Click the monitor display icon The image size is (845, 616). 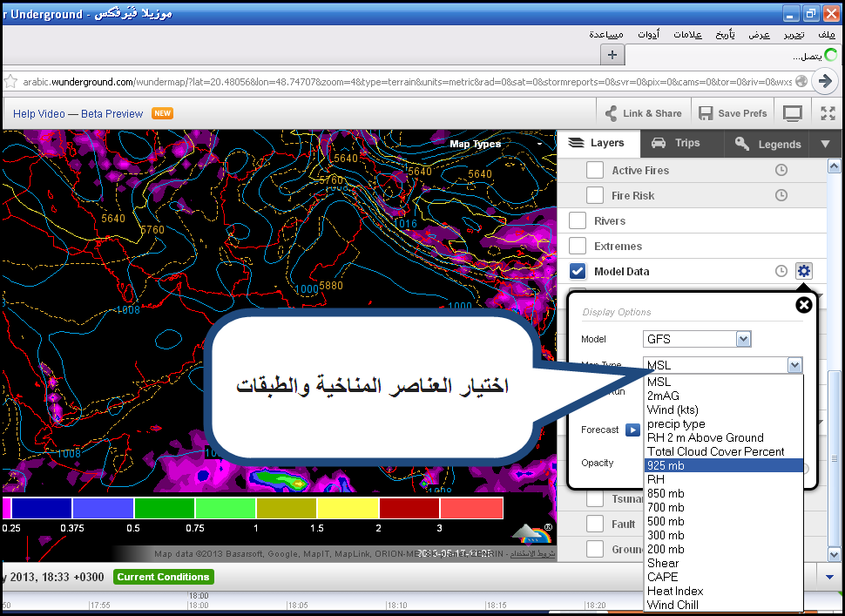click(x=792, y=113)
